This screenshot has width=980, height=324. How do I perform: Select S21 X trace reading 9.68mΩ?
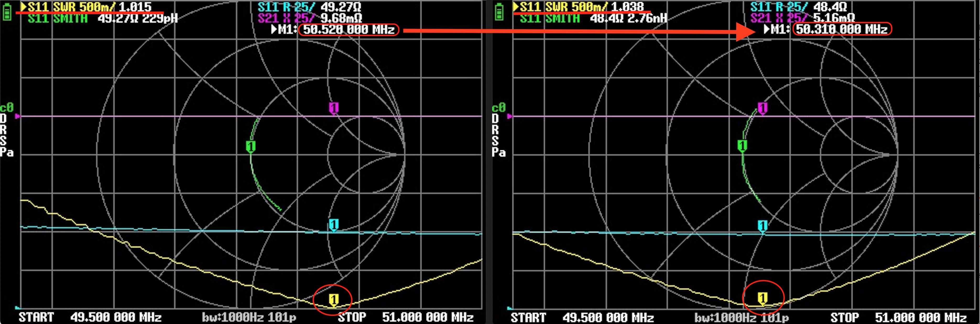click(x=310, y=18)
